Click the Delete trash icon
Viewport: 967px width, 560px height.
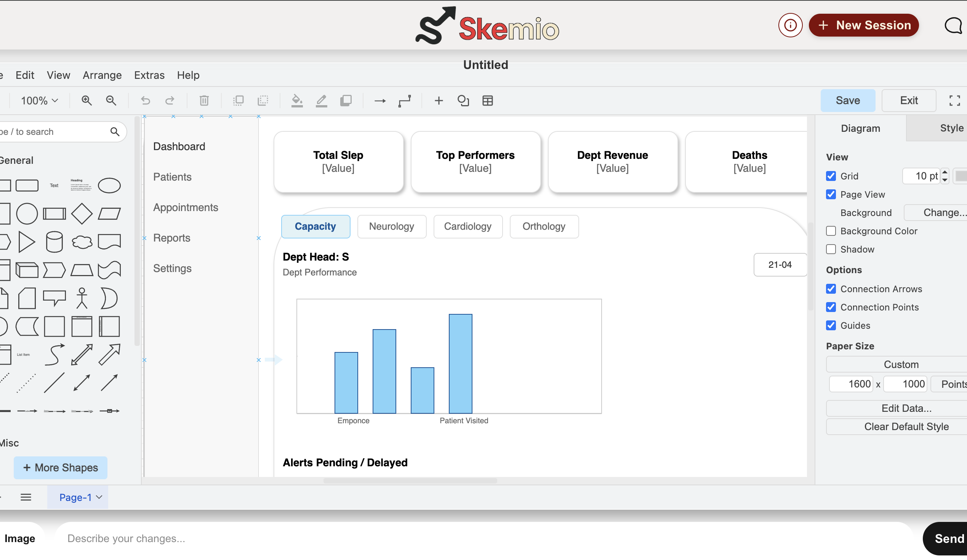(203, 101)
